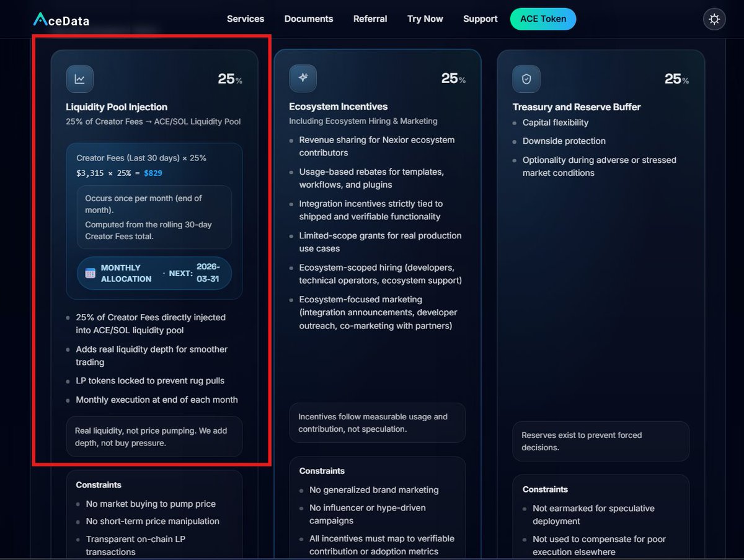Click the ACE Token button
The height and width of the screenshot is (560, 744).
pyautogui.click(x=543, y=19)
